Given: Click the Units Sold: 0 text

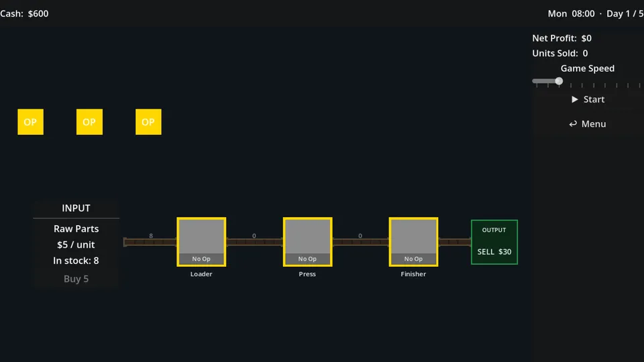Looking at the screenshot, I should tap(559, 54).
